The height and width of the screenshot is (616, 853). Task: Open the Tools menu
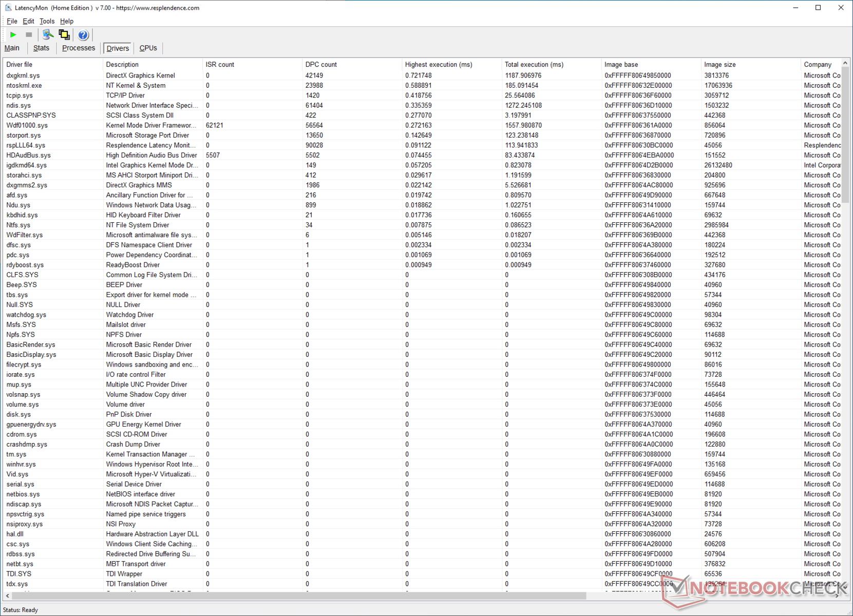[x=47, y=21]
